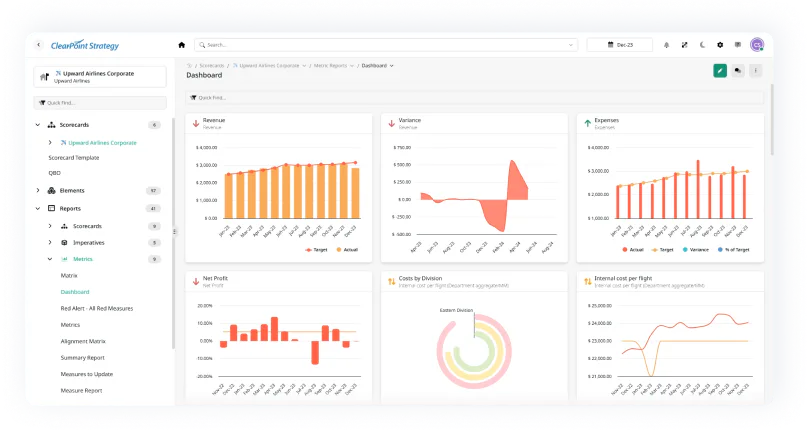Open the Measure Report item
The width and height of the screenshot is (809, 431).
[82, 391]
